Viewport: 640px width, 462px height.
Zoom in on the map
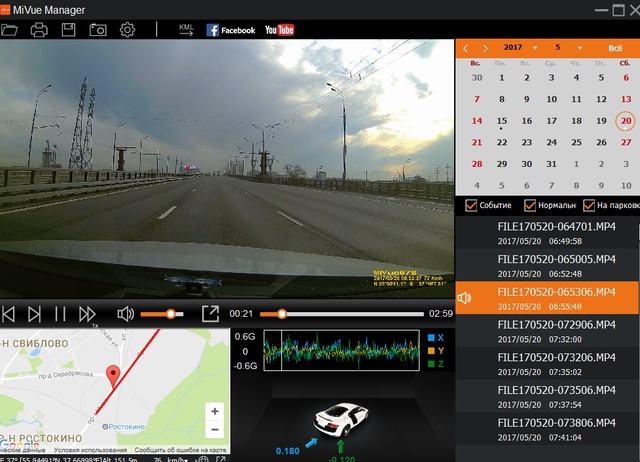click(x=215, y=411)
